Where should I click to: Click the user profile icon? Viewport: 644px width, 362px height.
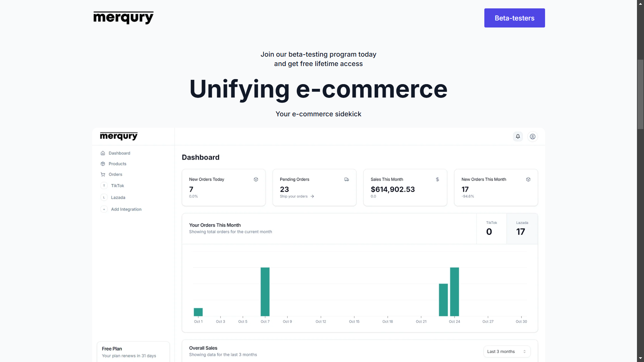(532, 136)
